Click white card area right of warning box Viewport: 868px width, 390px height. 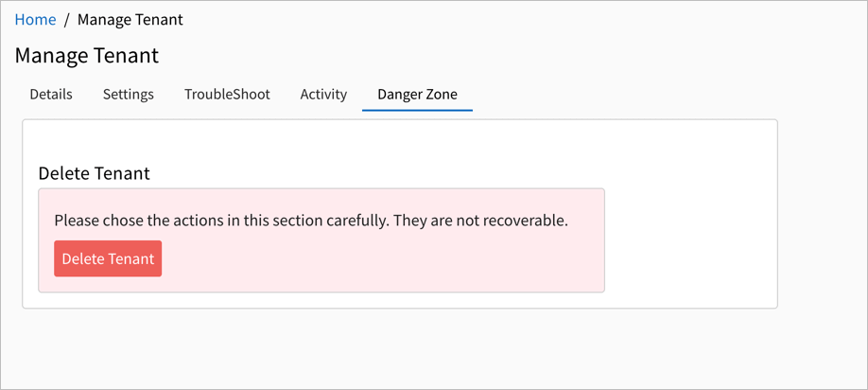[x=690, y=237]
